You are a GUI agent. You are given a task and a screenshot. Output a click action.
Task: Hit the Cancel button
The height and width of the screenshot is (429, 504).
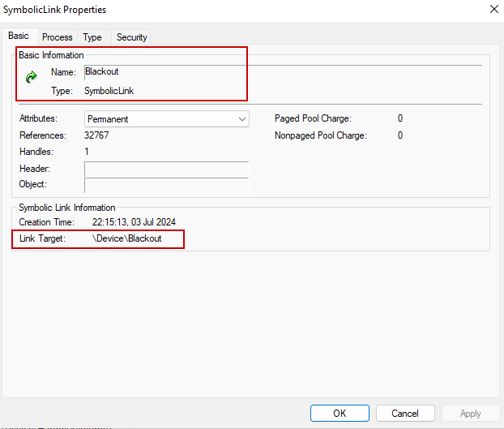tap(404, 414)
